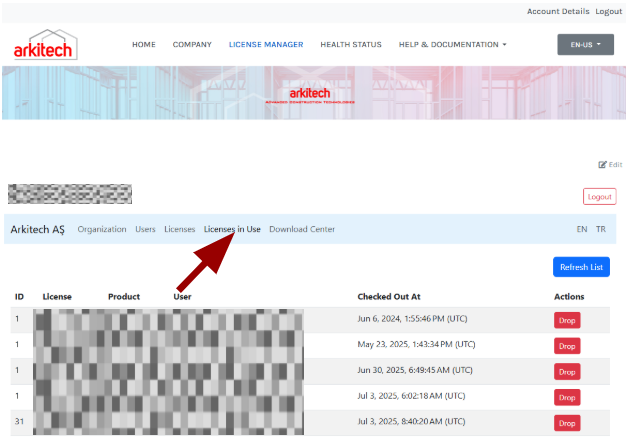Go to HOME navigation item
The width and height of the screenshot is (627, 440).
pyautogui.click(x=144, y=44)
